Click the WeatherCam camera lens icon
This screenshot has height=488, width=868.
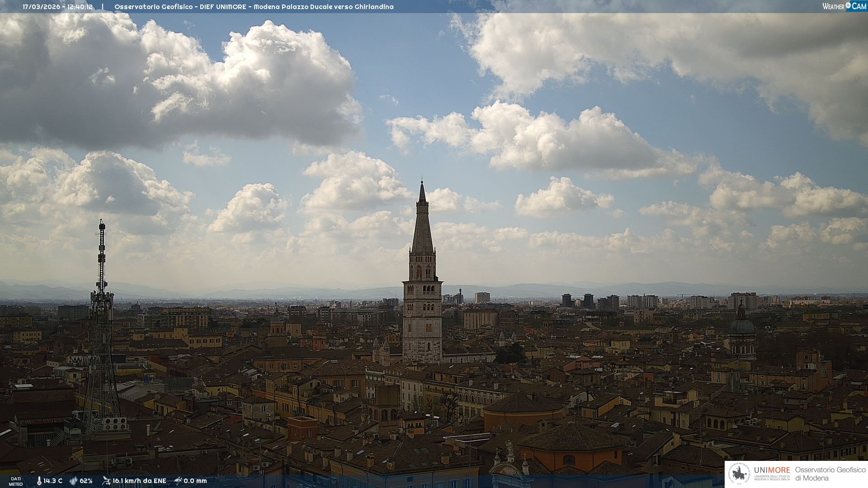tap(848, 5)
